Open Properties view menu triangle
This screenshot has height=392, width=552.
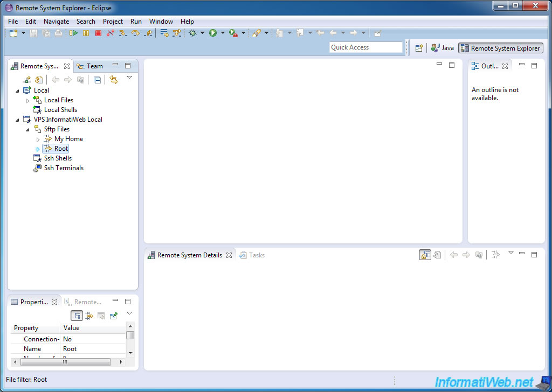click(129, 313)
